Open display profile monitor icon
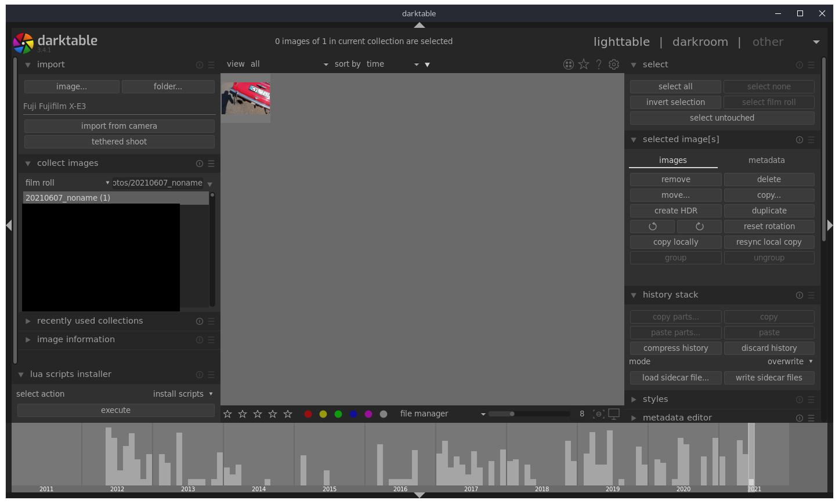839x504 pixels. coord(613,414)
